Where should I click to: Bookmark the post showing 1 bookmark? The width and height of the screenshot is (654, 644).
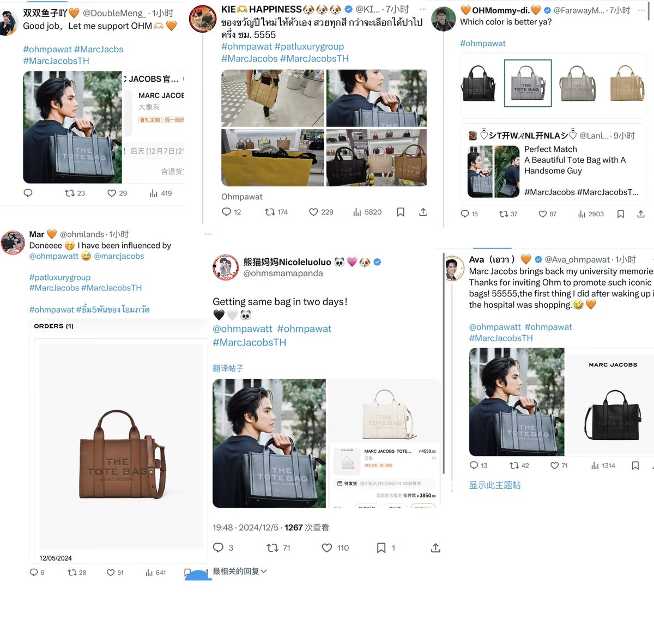[x=386, y=548]
